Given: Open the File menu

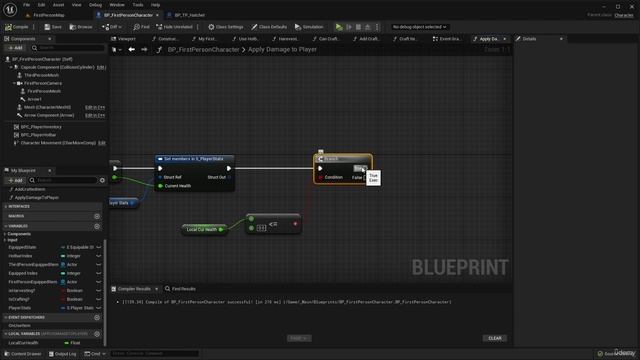Looking at the screenshot, I should 27,5.
